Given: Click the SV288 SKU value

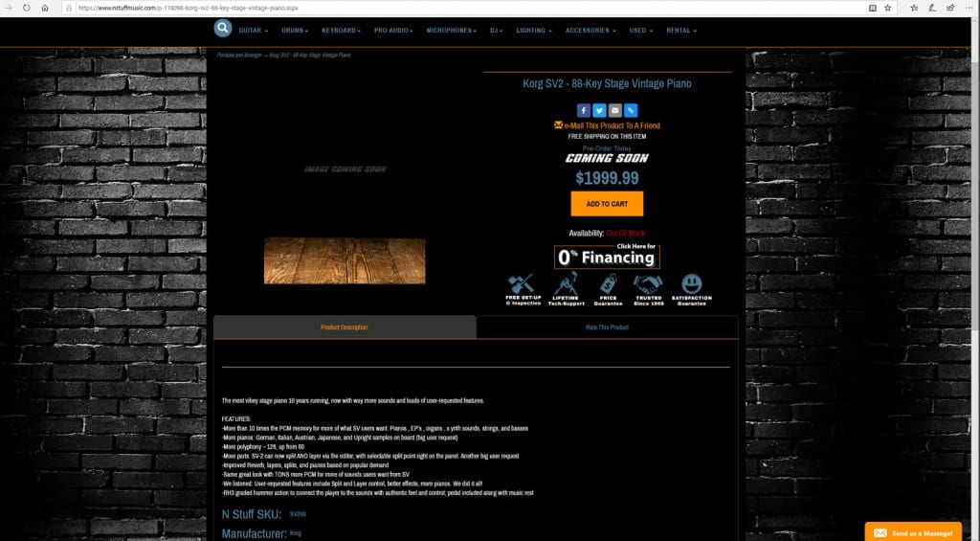Looking at the screenshot, I should 299,514.
